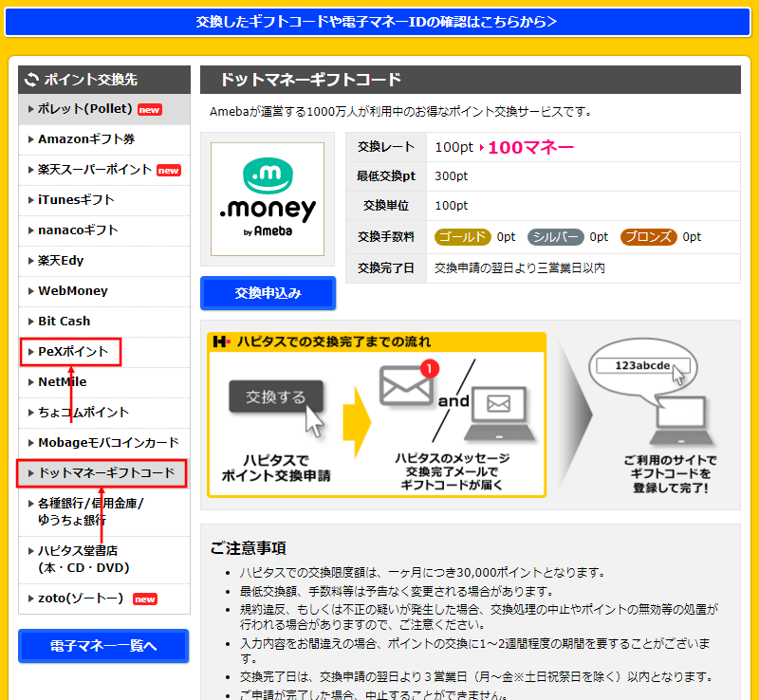This screenshot has width=759, height=700.
Task: Click nanacoギフト in the exchange list
Action: [78, 230]
